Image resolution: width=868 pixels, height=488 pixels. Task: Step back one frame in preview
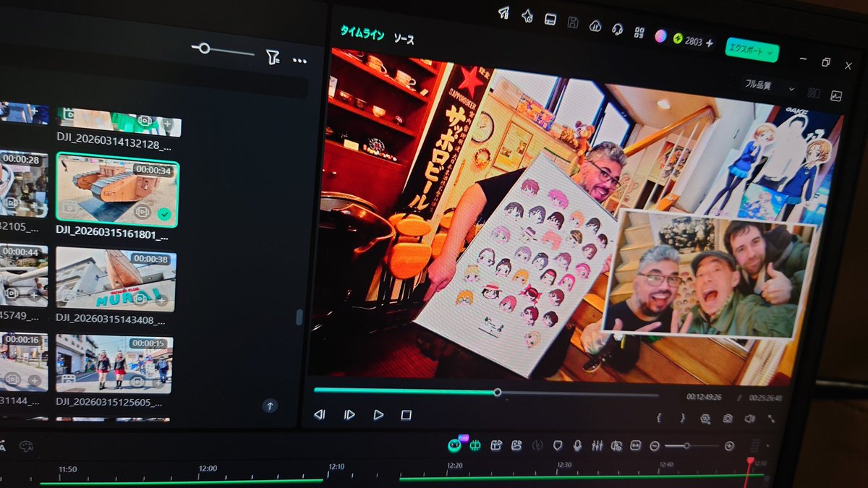319,414
